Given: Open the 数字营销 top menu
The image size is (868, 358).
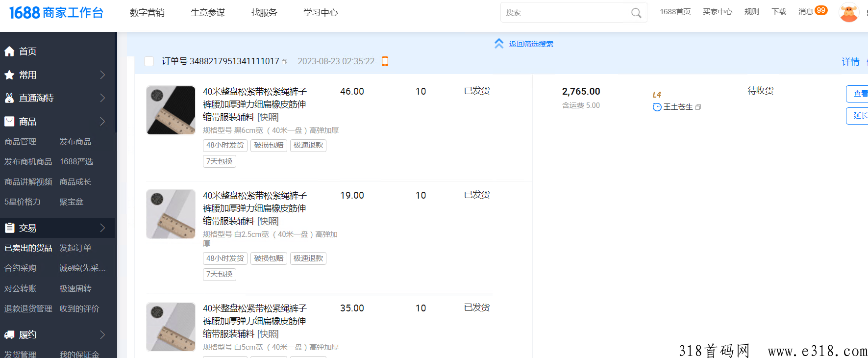Looking at the screenshot, I should 147,13.
